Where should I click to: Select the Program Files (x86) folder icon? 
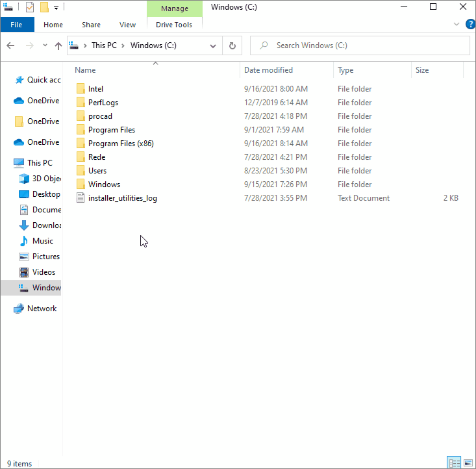[81, 144]
